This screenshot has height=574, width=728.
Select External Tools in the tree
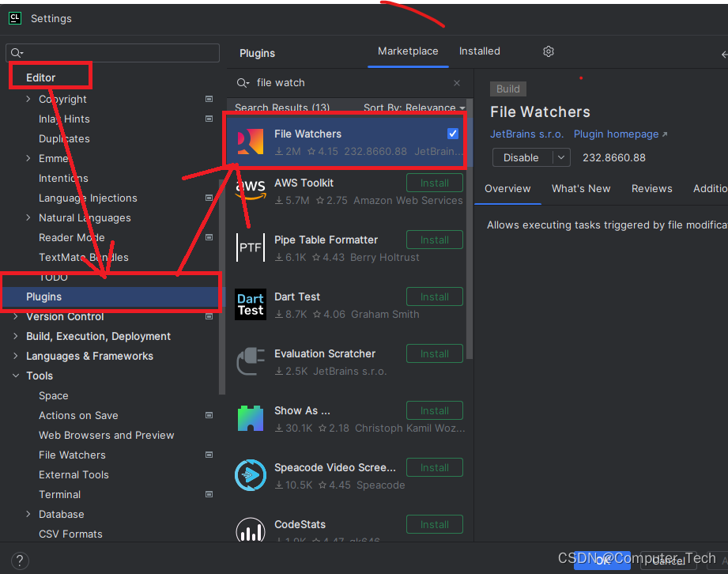click(x=74, y=474)
